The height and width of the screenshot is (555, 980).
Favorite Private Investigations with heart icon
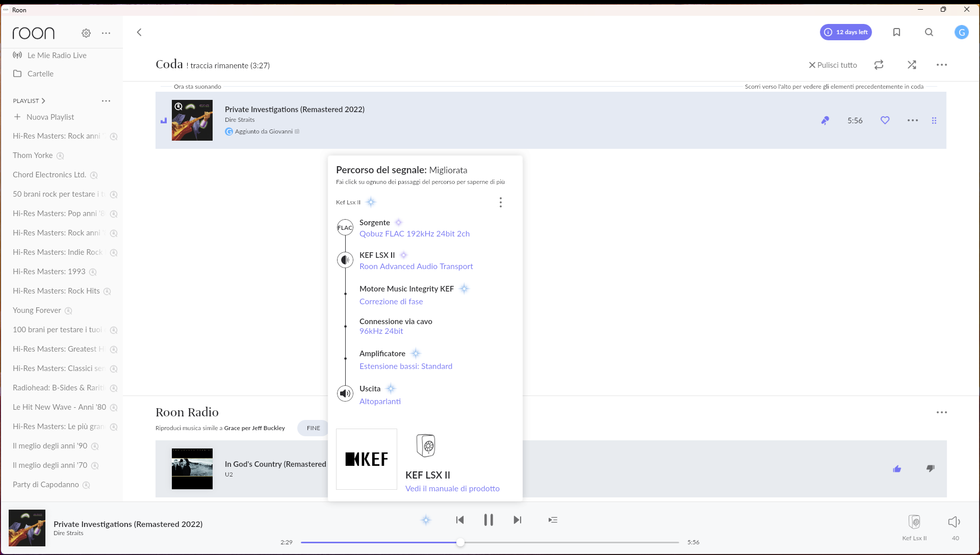point(885,120)
